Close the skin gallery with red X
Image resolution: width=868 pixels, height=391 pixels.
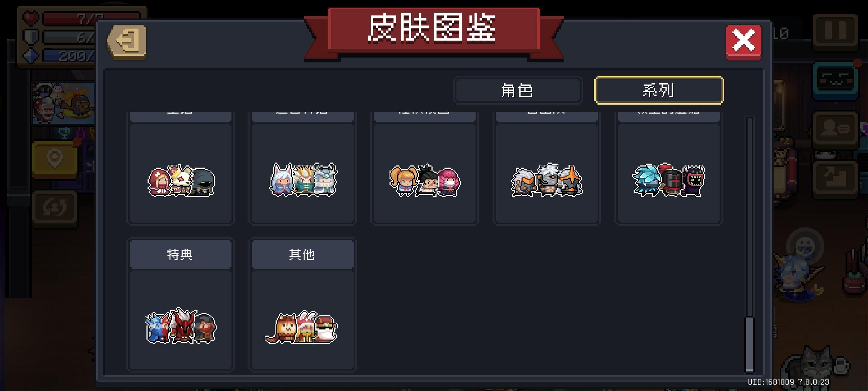click(744, 42)
